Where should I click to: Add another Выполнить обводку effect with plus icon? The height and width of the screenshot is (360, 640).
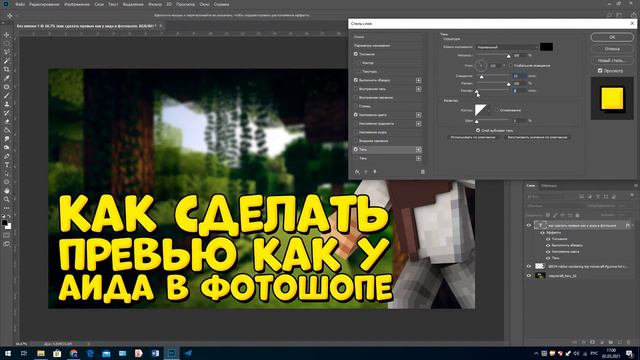click(418, 80)
